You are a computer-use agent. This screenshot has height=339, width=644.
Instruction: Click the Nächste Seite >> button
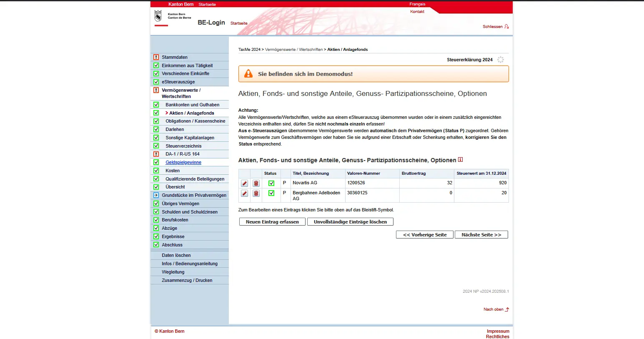[x=481, y=235]
